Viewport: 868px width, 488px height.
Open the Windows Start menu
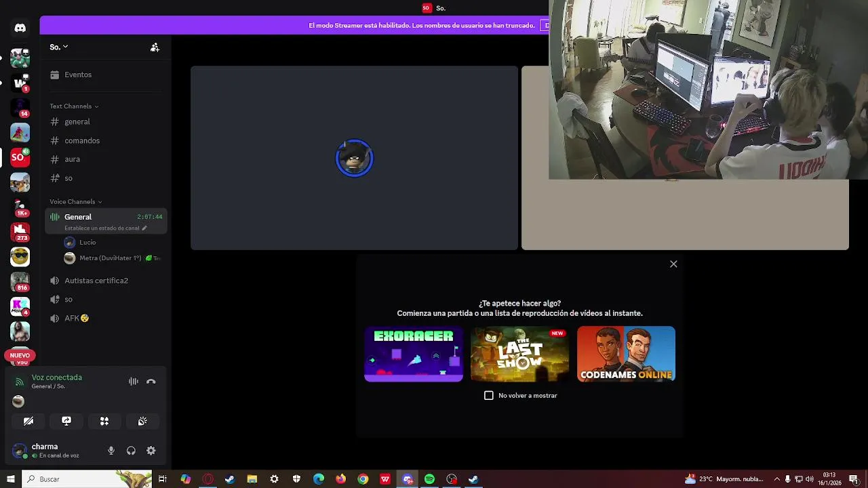(10, 479)
